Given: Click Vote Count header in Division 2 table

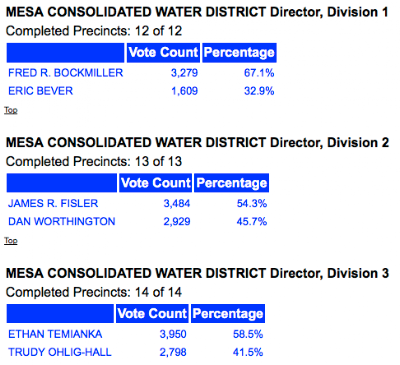Looking at the screenshot, I should coord(155,183).
